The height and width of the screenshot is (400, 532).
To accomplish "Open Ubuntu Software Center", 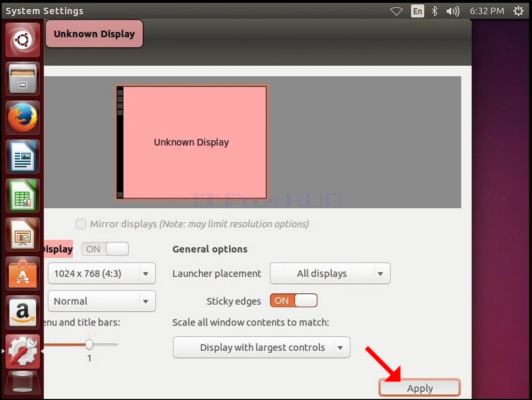I will point(23,274).
